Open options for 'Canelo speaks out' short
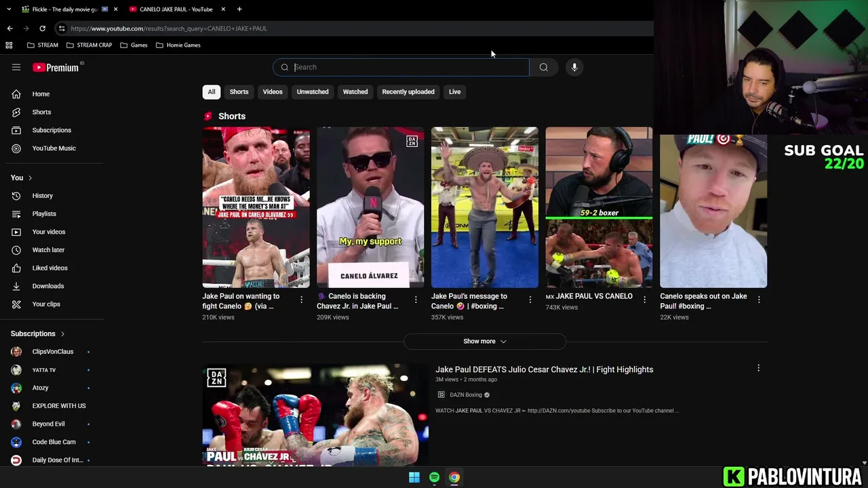The image size is (868, 488). click(759, 299)
